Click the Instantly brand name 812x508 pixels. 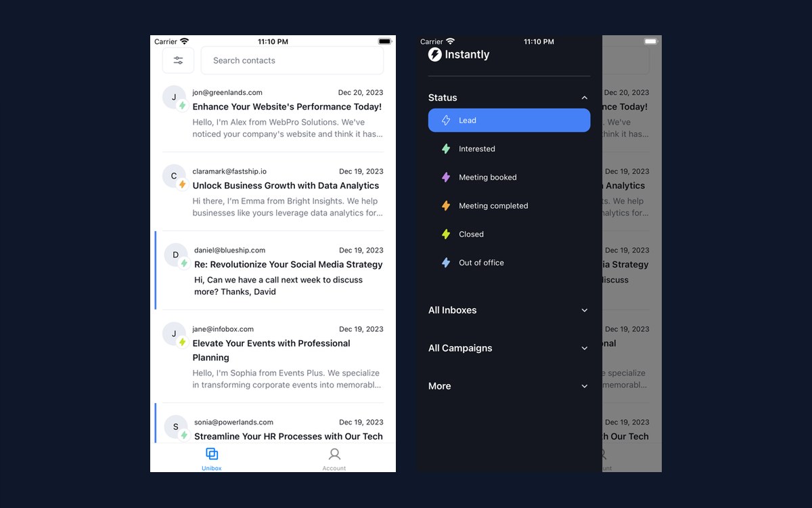(x=467, y=54)
